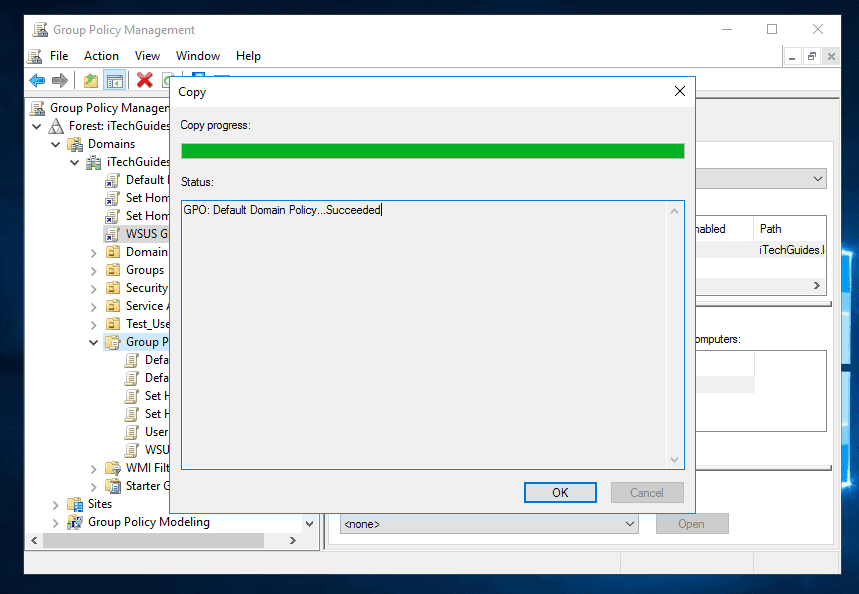Toggle the Show/Hide console tree icon
The width and height of the screenshot is (859, 594).
pos(114,81)
